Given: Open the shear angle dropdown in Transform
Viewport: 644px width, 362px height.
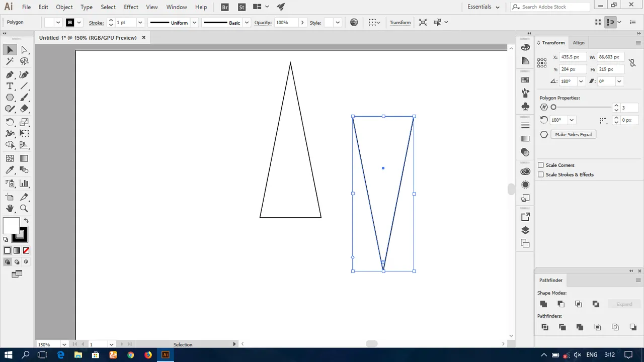Looking at the screenshot, I should pos(619,81).
